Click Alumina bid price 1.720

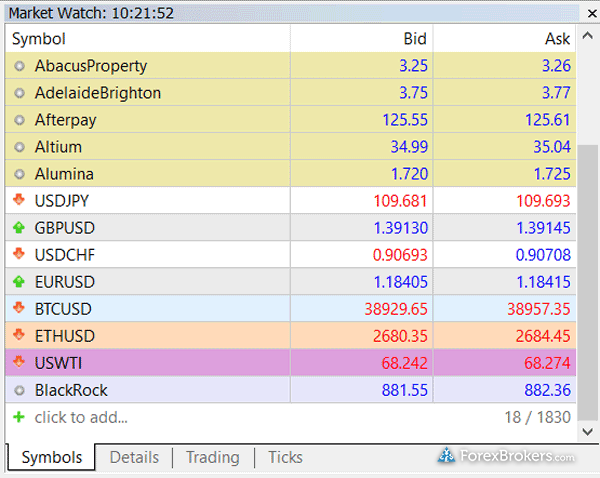tap(409, 174)
